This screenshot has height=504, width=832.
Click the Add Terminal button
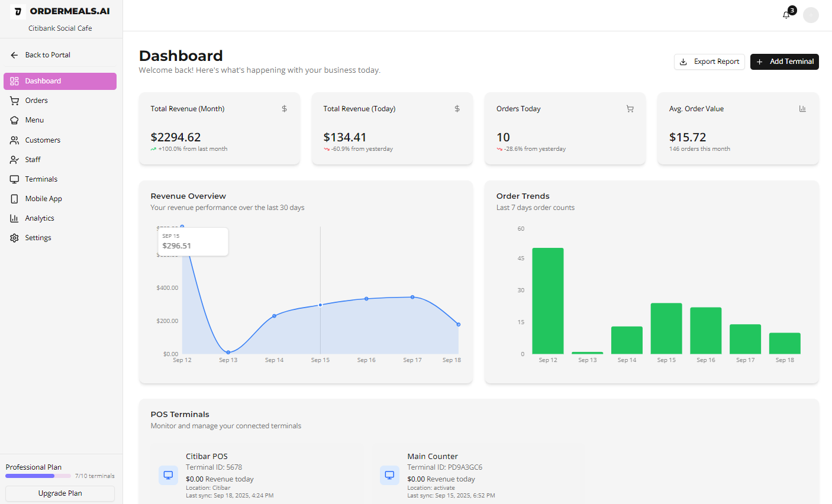(x=785, y=62)
